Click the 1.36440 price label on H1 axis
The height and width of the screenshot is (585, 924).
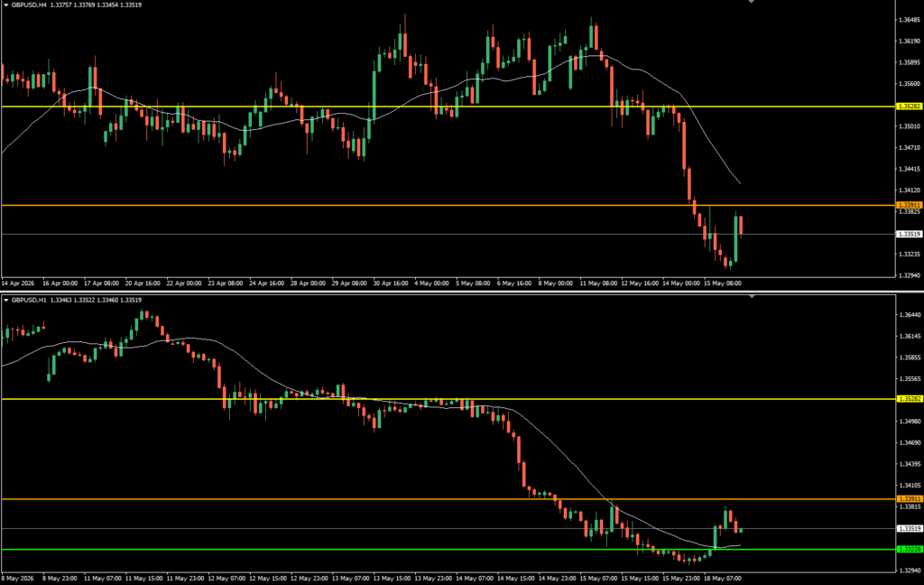[x=910, y=315]
